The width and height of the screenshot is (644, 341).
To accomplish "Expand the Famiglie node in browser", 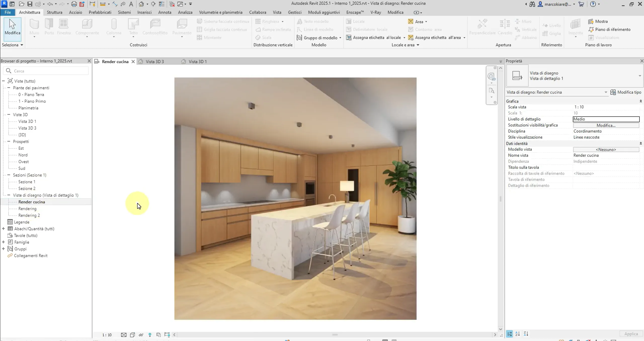I will coord(4,242).
